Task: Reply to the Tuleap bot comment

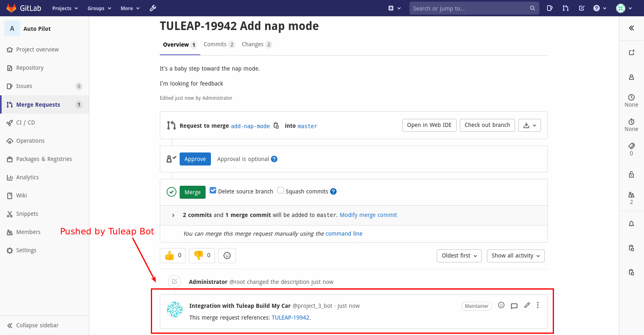Action: click(x=514, y=306)
